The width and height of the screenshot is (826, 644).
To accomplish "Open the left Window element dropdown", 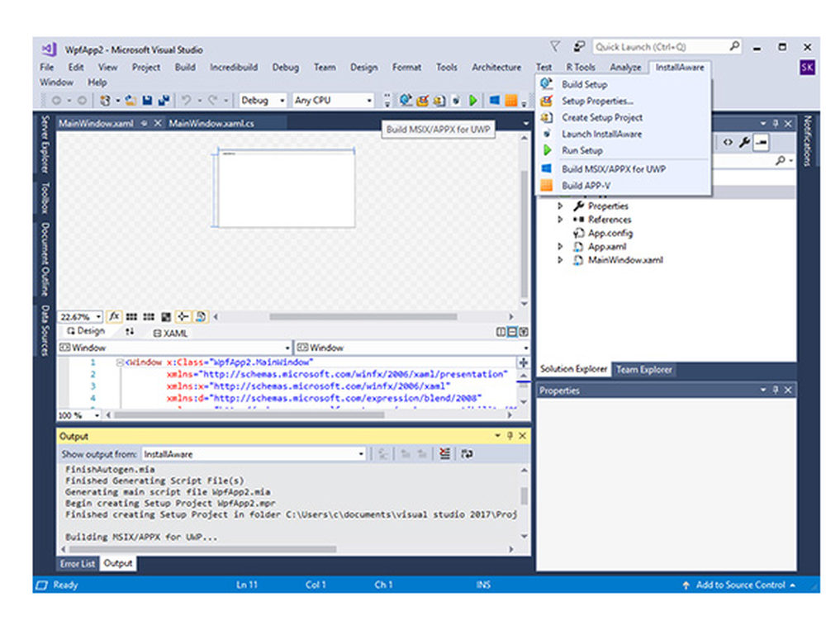I will [287, 348].
